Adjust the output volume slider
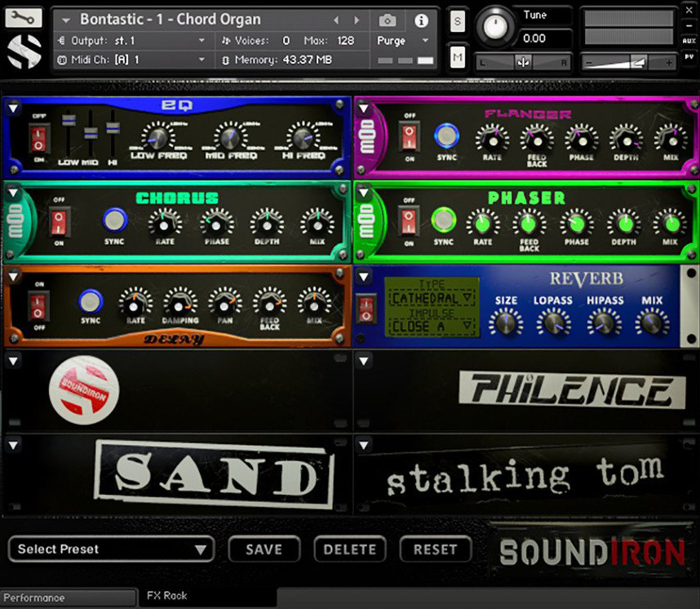Screen dimensions: 700x609 (x=628, y=63)
